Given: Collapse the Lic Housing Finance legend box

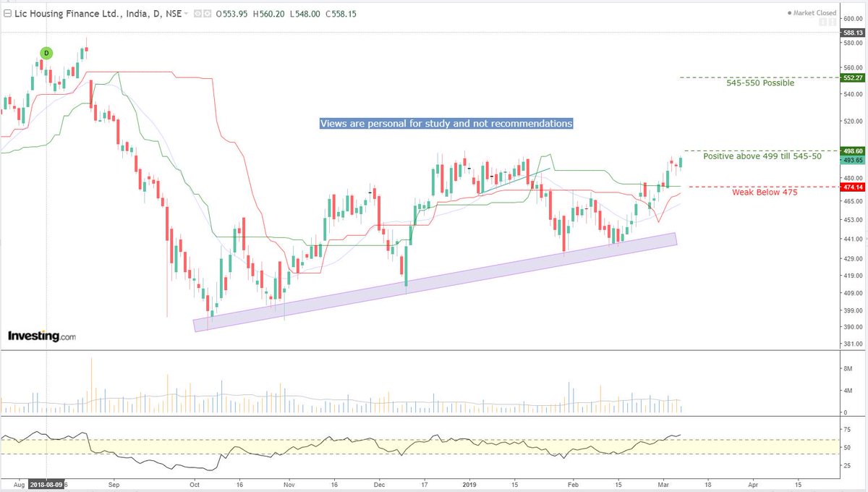Looking at the screenshot, I should pos(6,14).
